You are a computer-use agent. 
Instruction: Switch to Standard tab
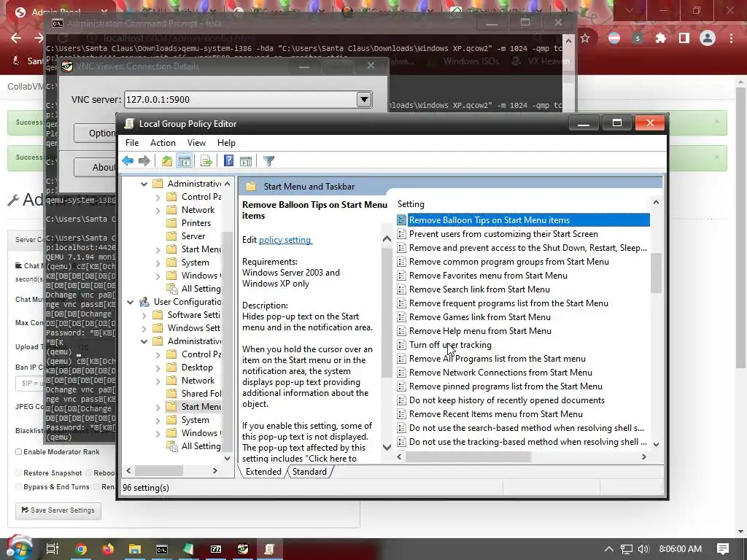click(309, 472)
